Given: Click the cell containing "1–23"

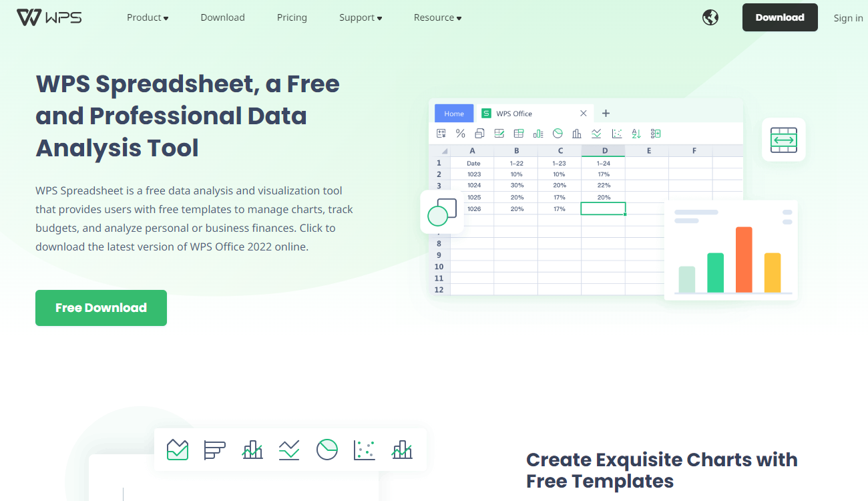Looking at the screenshot, I should [560, 163].
